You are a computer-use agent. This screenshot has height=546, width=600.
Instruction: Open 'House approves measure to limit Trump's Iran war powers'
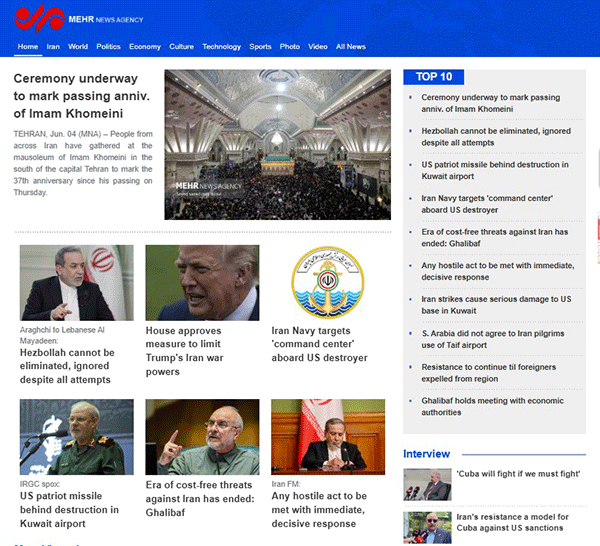click(184, 351)
